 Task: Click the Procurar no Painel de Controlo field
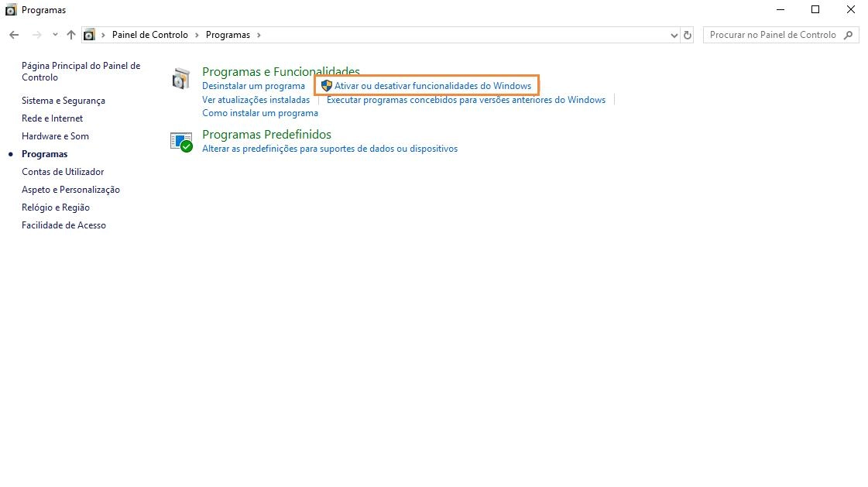point(772,35)
